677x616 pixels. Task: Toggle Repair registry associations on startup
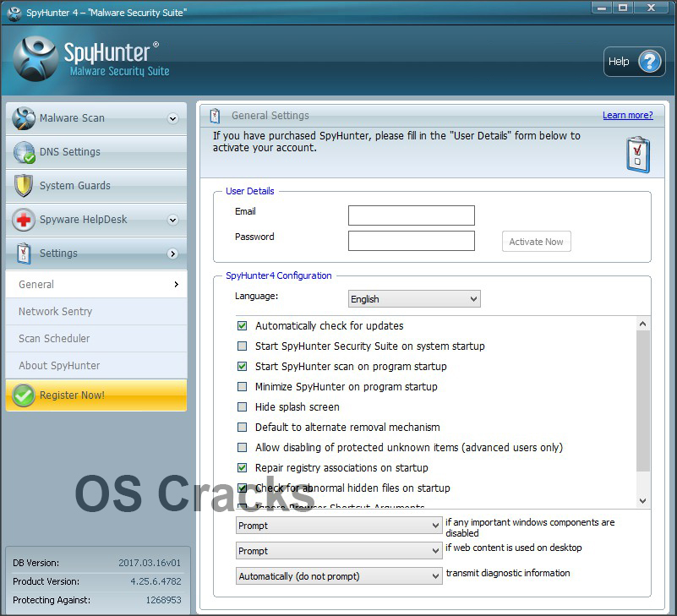tap(243, 468)
